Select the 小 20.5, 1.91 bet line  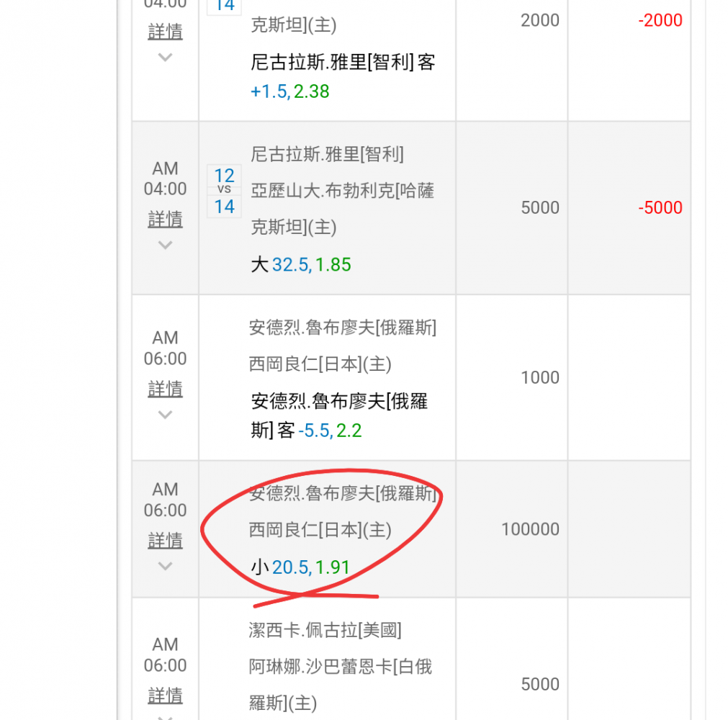[300, 567]
